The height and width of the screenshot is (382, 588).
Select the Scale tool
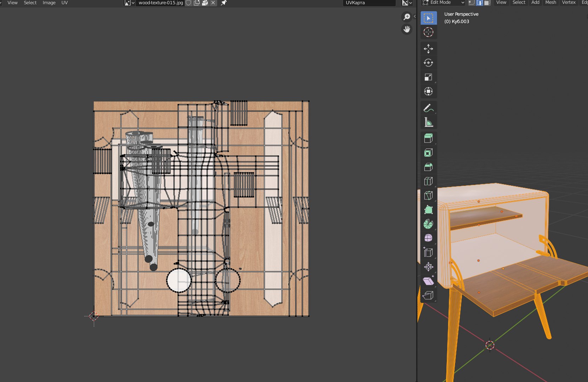click(x=428, y=77)
